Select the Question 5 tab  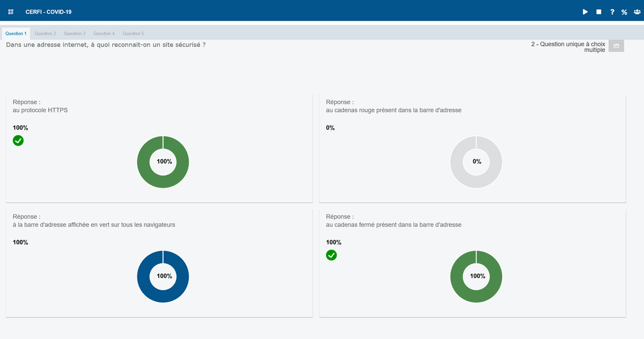point(133,33)
